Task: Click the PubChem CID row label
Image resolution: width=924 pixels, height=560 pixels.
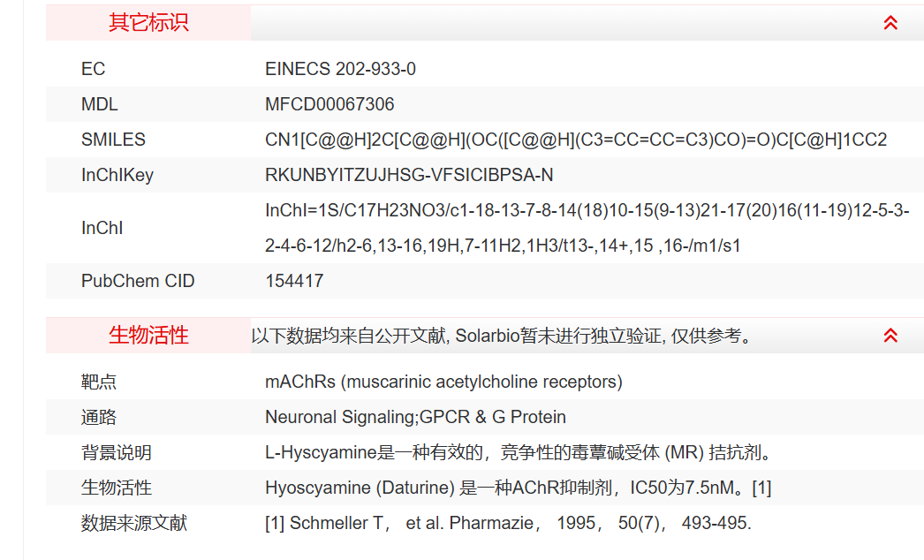Action: pos(138,281)
